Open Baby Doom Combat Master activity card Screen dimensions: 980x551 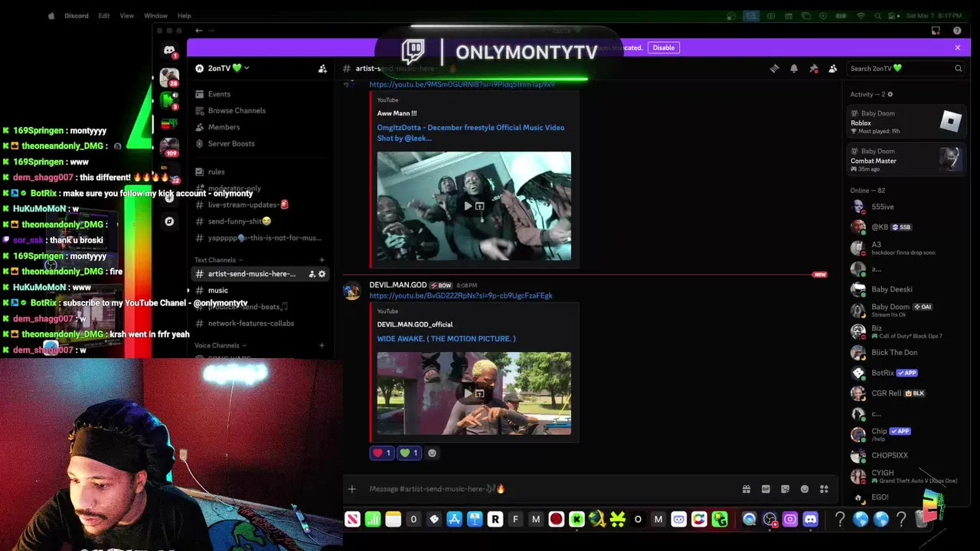click(x=906, y=159)
